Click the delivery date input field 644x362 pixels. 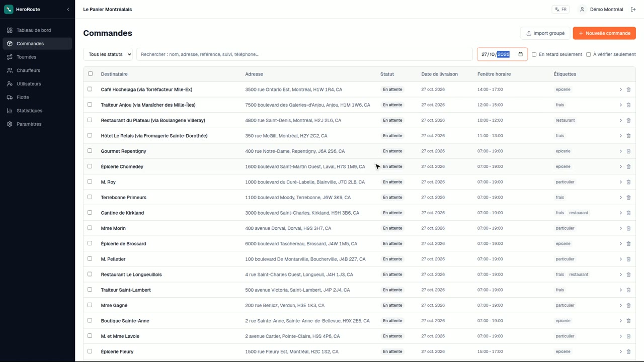click(x=502, y=54)
